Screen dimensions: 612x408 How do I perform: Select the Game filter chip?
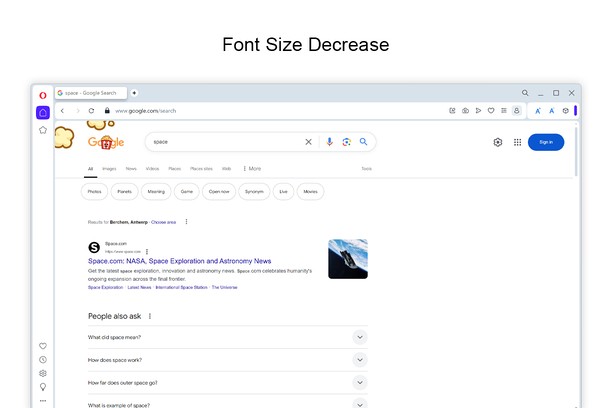click(187, 192)
